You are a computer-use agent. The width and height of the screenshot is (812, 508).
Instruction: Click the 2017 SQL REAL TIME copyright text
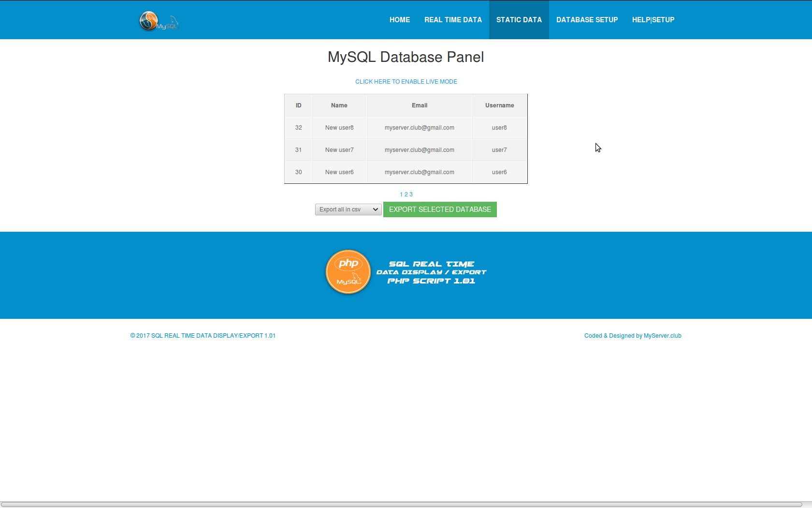click(x=203, y=336)
